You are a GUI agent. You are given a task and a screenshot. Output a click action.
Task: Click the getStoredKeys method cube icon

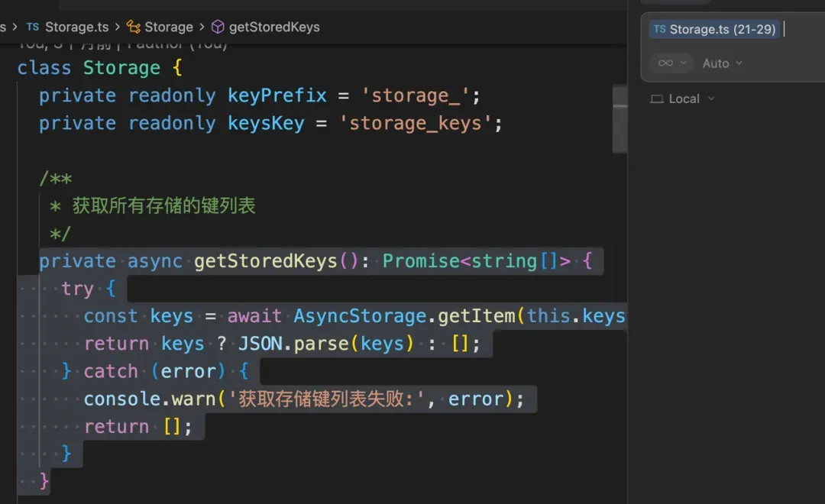coord(218,27)
